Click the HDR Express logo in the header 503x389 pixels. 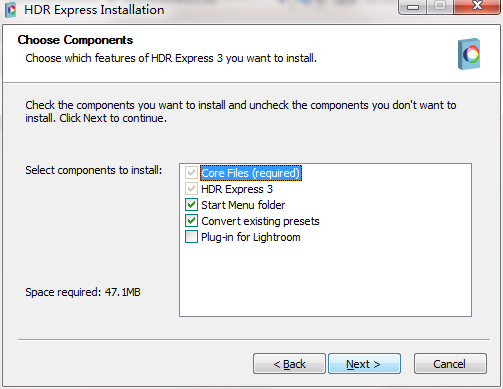click(469, 54)
